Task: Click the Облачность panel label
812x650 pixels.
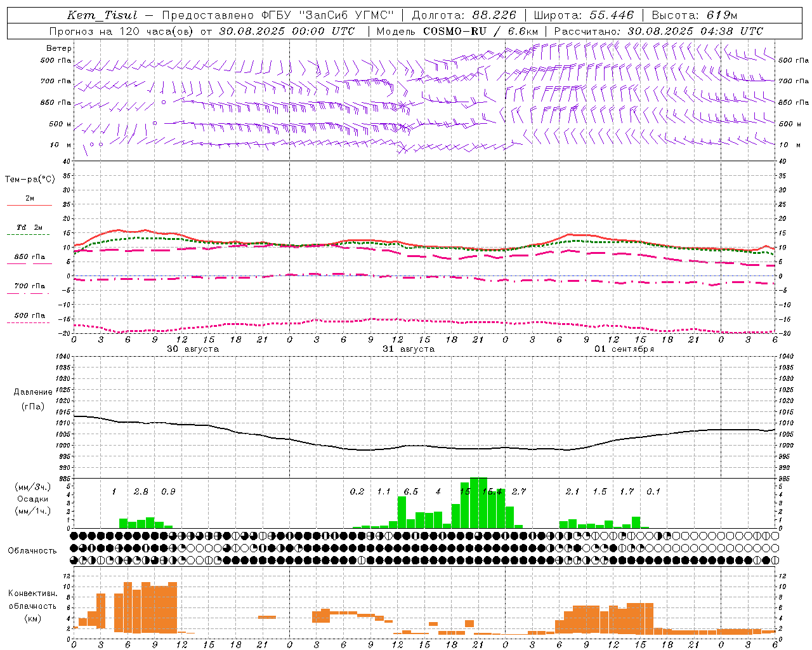Action: [x=32, y=551]
